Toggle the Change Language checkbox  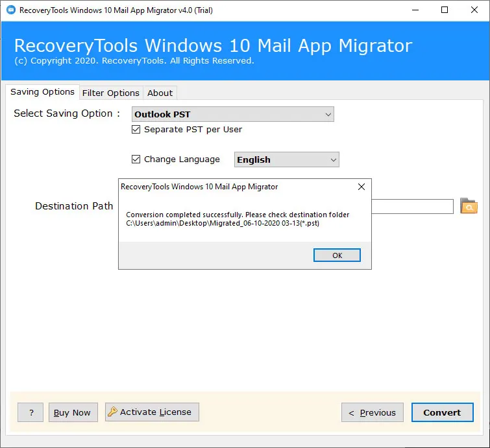point(136,159)
